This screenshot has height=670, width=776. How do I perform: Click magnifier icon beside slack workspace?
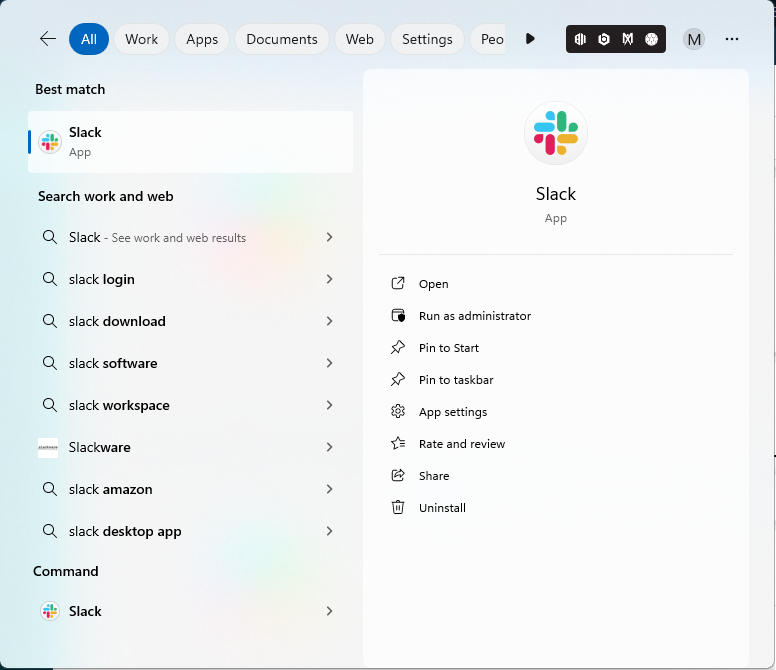[49, 405]
